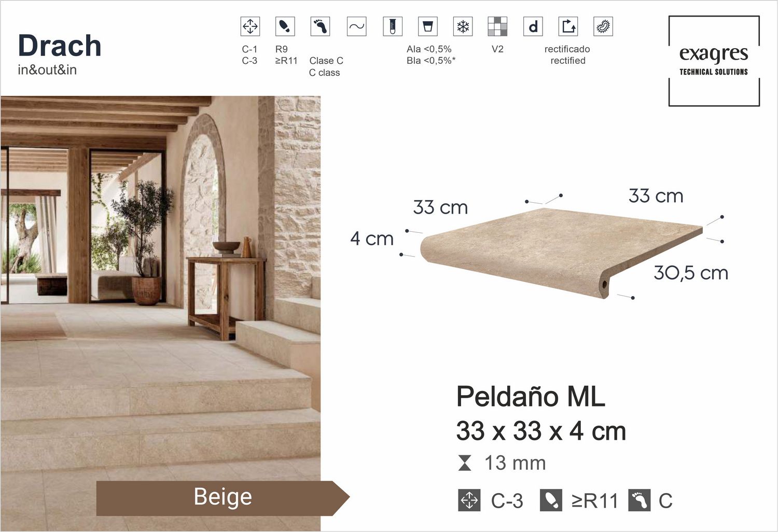Click the water absorption cup icon

(428, 26)
